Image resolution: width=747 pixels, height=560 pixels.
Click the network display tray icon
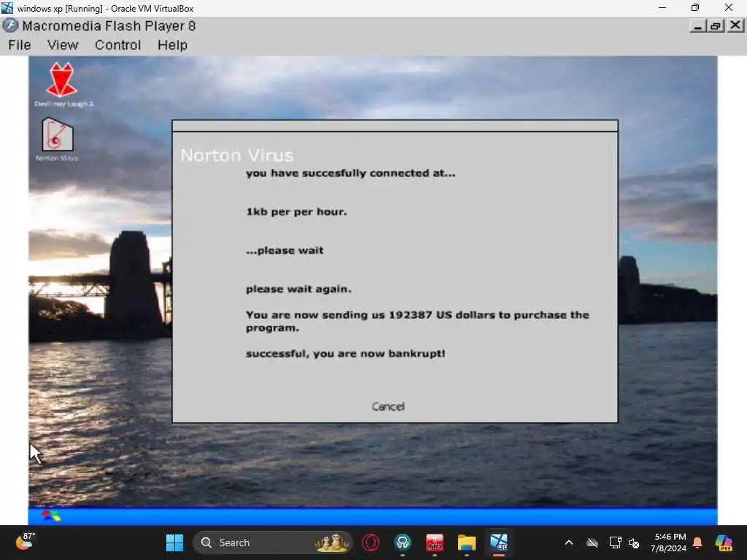615,542
